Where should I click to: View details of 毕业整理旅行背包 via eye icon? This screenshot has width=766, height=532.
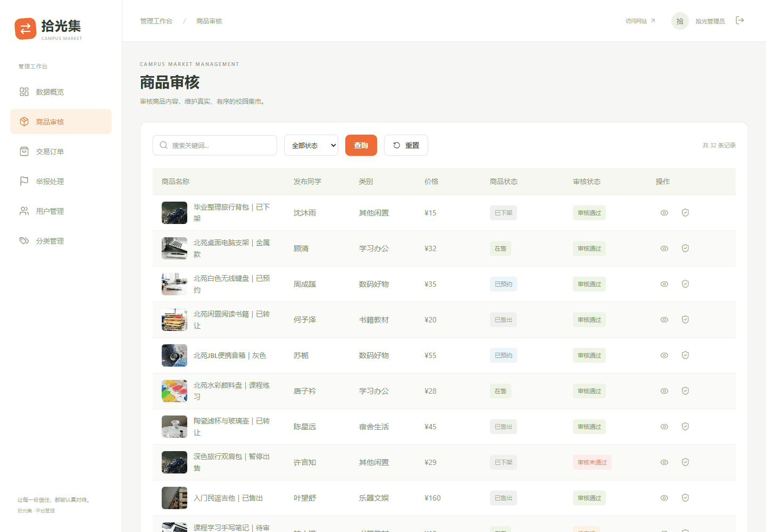click(664, 213)
